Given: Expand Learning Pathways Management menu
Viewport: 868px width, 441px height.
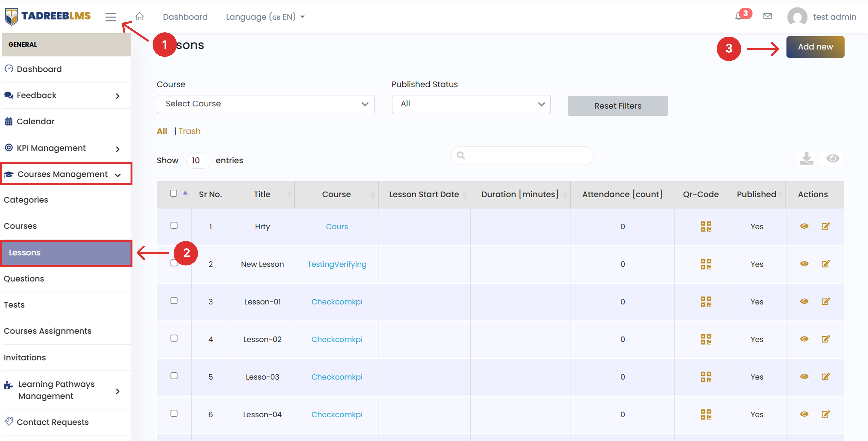Looking at the screenshot, I should coord(66,390).
